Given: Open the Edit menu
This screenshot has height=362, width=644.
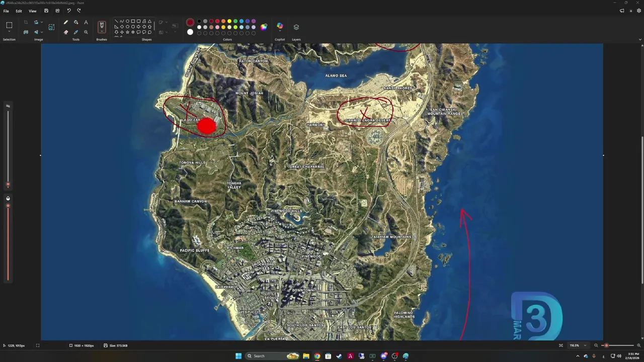Looking at the screenshot, I should pyautogui.click(x=19, y=11).
